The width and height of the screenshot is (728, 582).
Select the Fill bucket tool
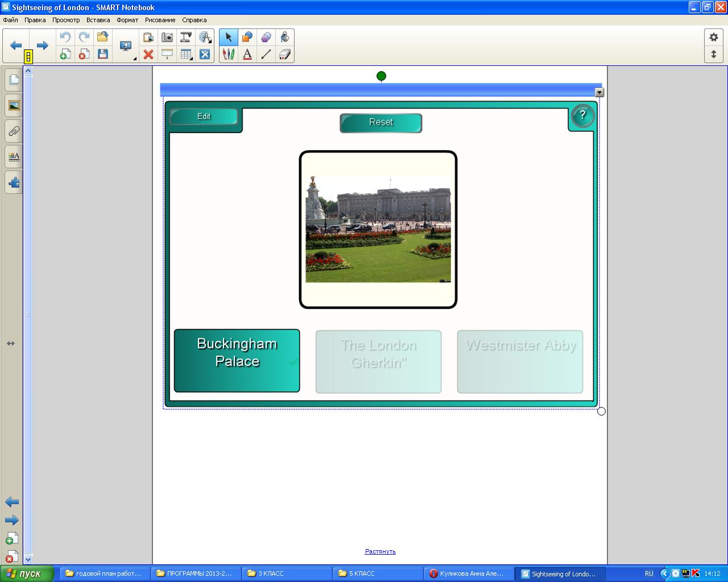[285, 38]
